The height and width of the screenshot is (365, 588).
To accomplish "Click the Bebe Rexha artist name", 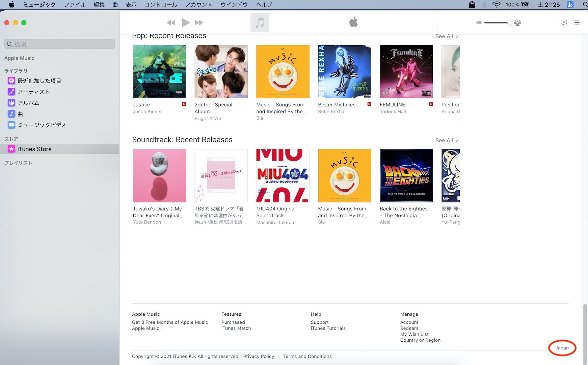I will coord(331,112).
